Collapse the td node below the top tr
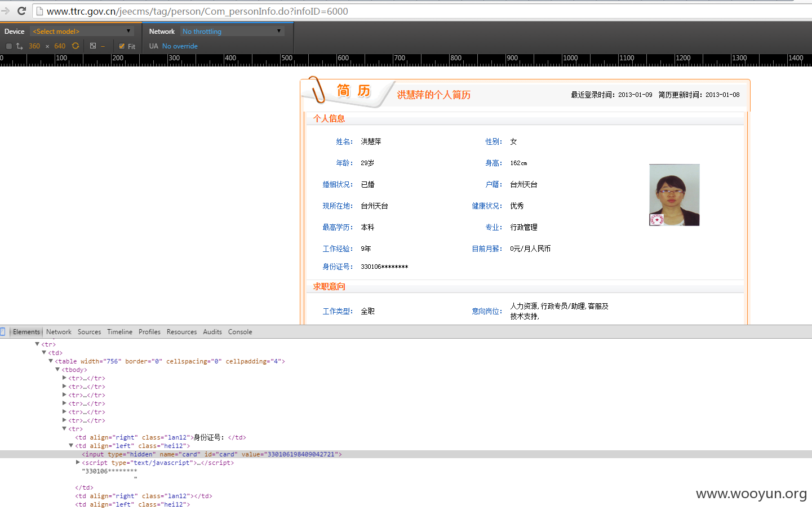Screen dimensions: 812x510 point(44,352)
